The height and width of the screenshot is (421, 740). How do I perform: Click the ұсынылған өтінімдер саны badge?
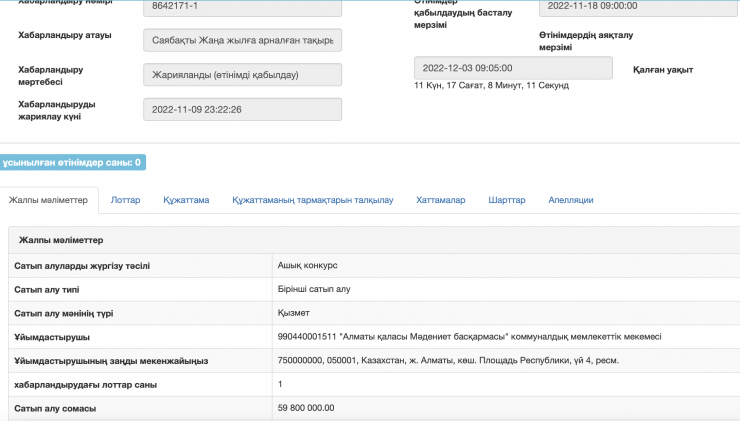click(x=73, y=162)
